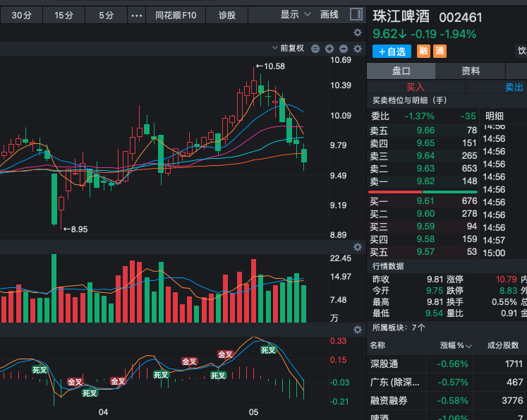Select 买三 price 9.59
Image resolution: width=527 pixels, height=420 pixels.
pyautogui.click(x=425, y=227)
